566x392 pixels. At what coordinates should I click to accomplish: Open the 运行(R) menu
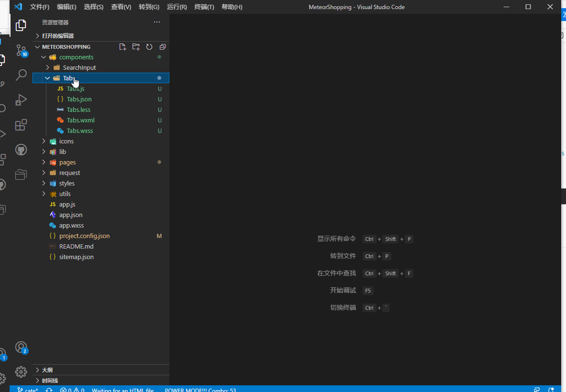(x=177, y=7)
